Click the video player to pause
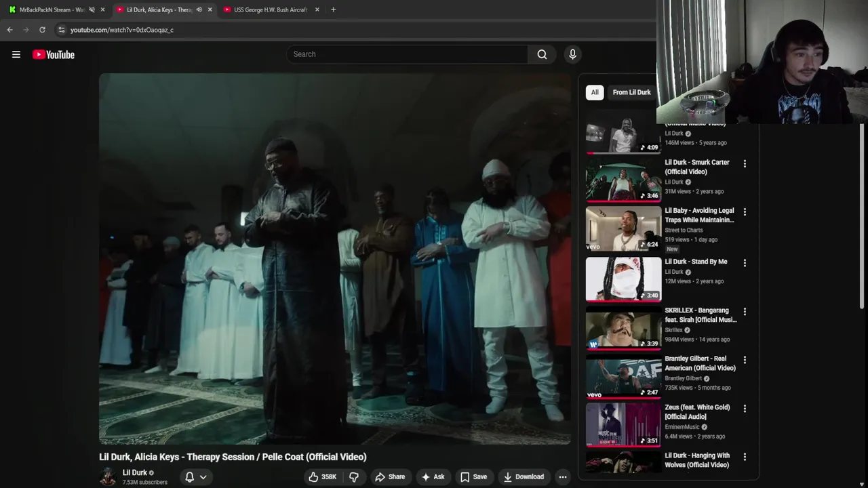 pos(335,259)
